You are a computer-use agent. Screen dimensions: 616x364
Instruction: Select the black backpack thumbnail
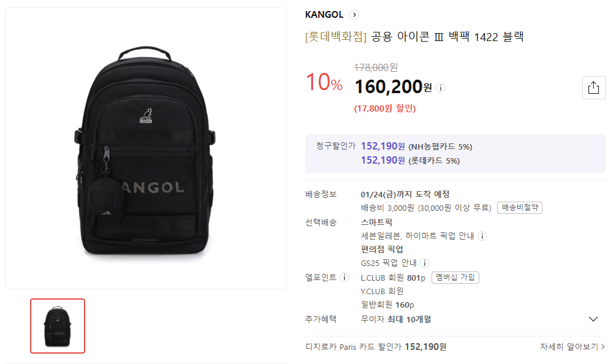tap(58, 326)
